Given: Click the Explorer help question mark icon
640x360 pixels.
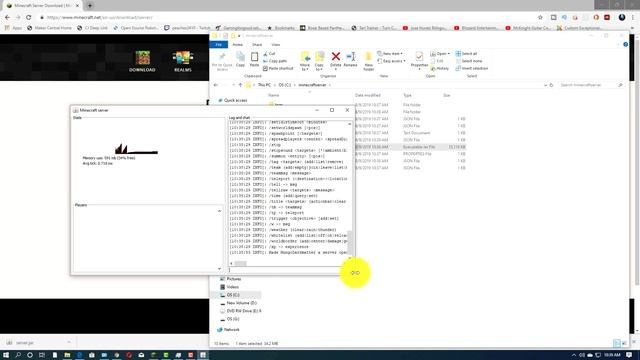Looking at the screenshot, I should [x=625, y=44].
